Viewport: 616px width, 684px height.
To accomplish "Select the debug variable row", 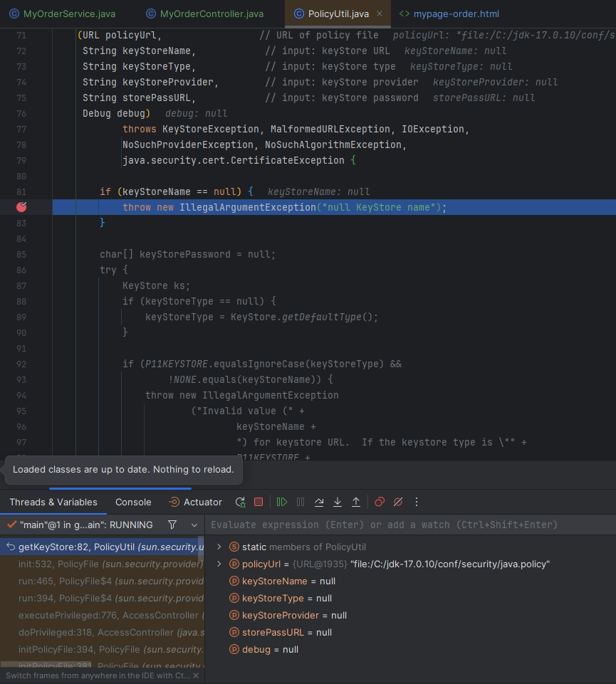I will [410, 649].
